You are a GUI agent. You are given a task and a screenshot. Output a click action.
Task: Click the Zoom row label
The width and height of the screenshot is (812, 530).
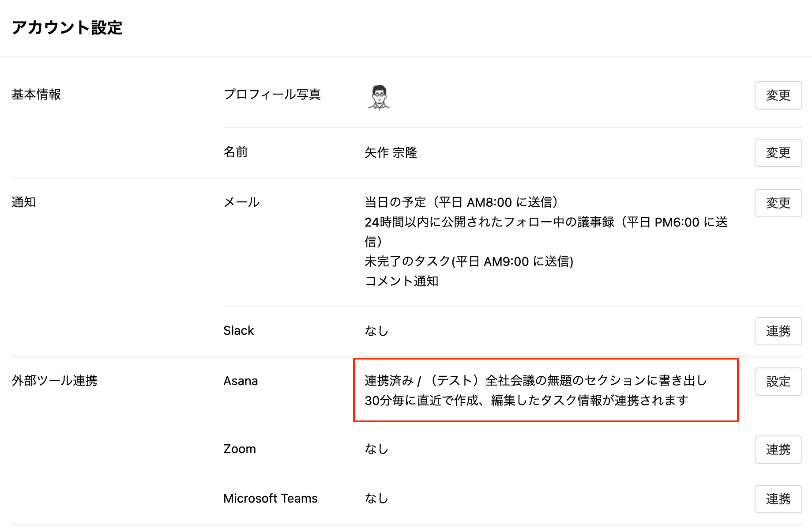pos(240,449)
